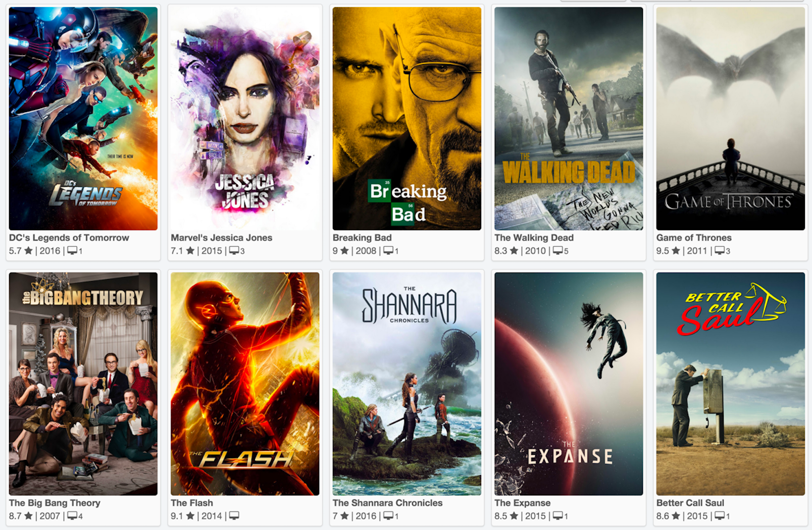Click The Walking Dead title text
This screenshot has width=812, height=530.
(534, 237)
